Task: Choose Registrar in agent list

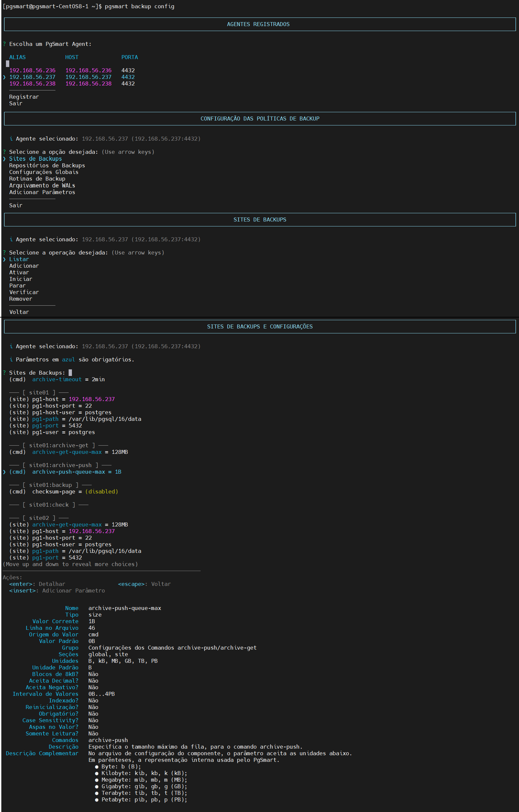Action: coord(24,97)
